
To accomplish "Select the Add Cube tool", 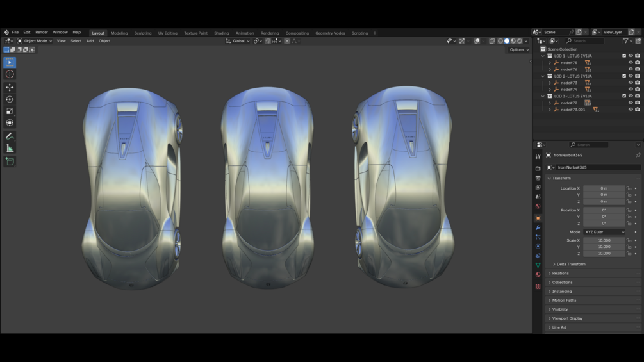I will click(x=10, y=161).
